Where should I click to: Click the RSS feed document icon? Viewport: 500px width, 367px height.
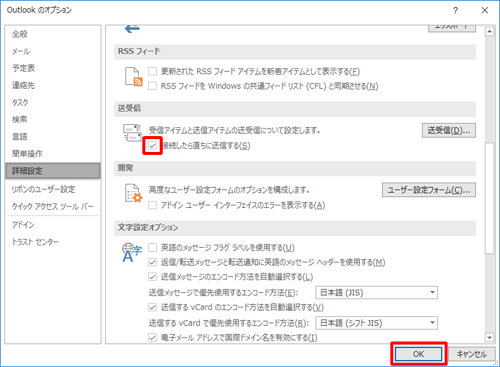coord(133,77)
